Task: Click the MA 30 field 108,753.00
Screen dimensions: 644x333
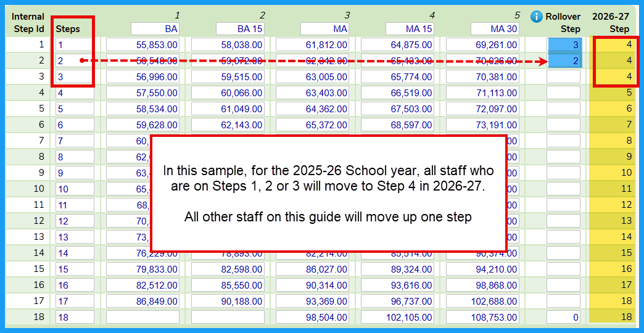Action: tap(482, 317)
